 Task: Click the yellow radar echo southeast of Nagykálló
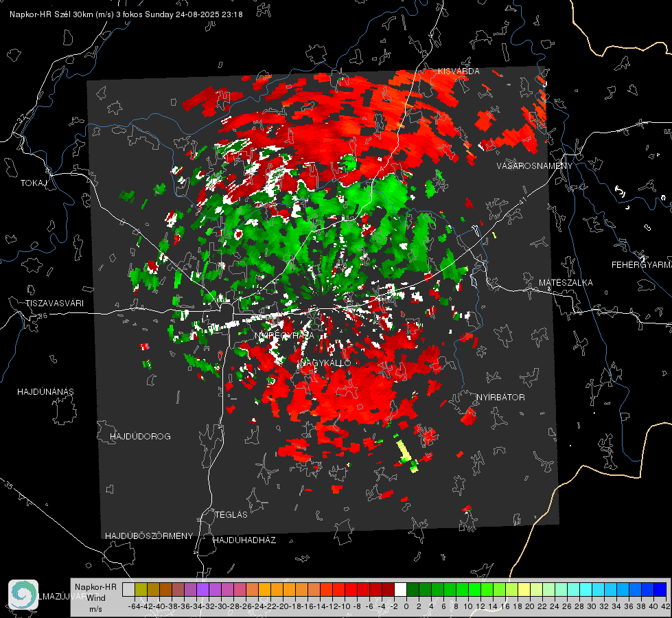[404, 451]
